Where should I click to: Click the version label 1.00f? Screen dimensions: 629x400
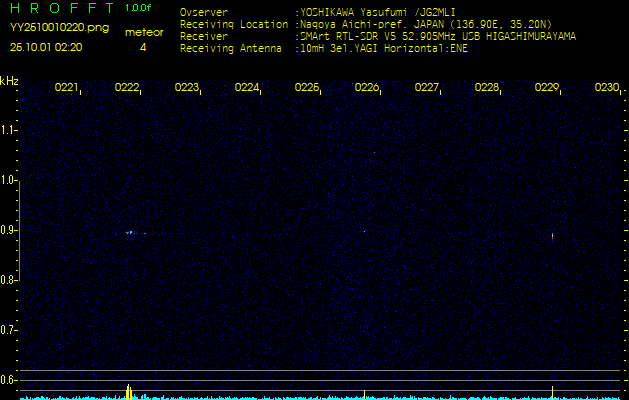pyautogui.click(x=138, y=8)
